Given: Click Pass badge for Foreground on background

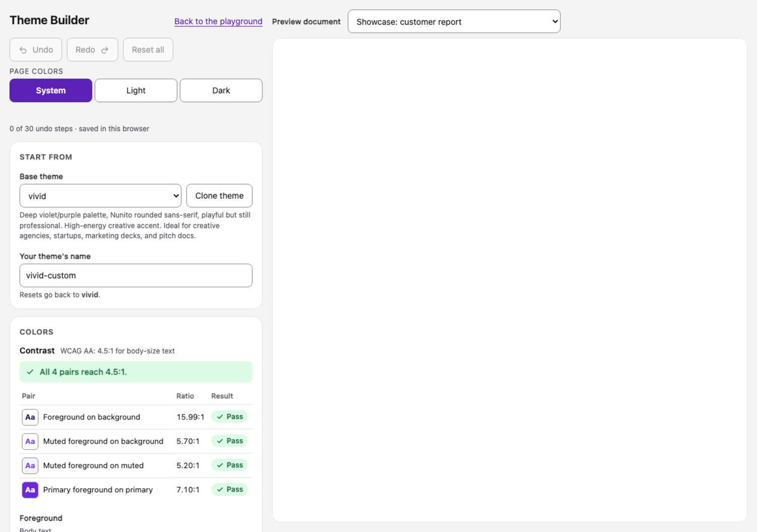Looking at the screenshot, I should click(x=230, y=417).
